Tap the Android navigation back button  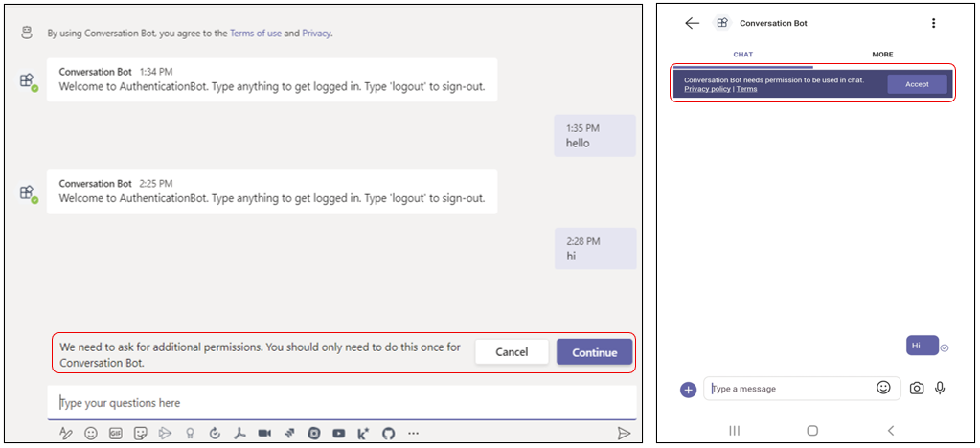tap(891, 431)
